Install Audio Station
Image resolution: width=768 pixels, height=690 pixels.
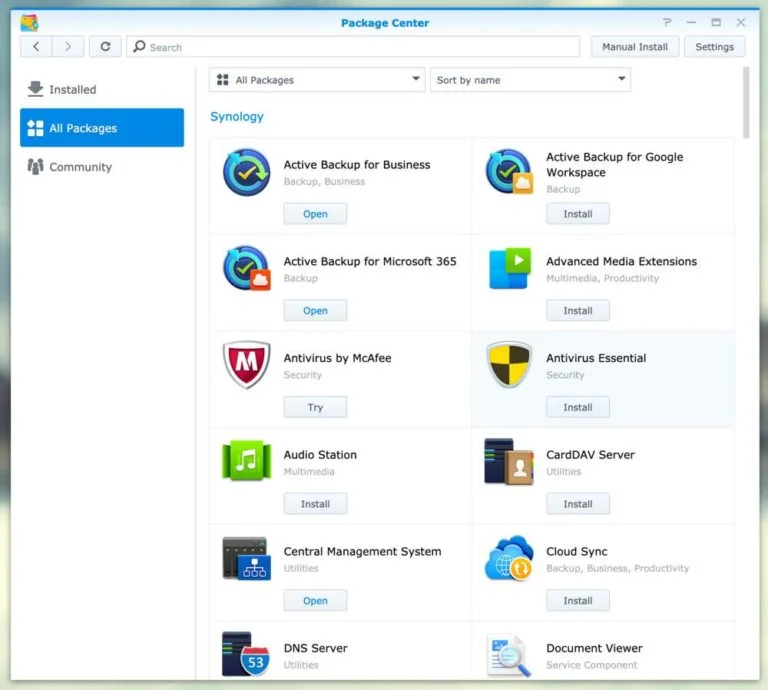point(315,503)
